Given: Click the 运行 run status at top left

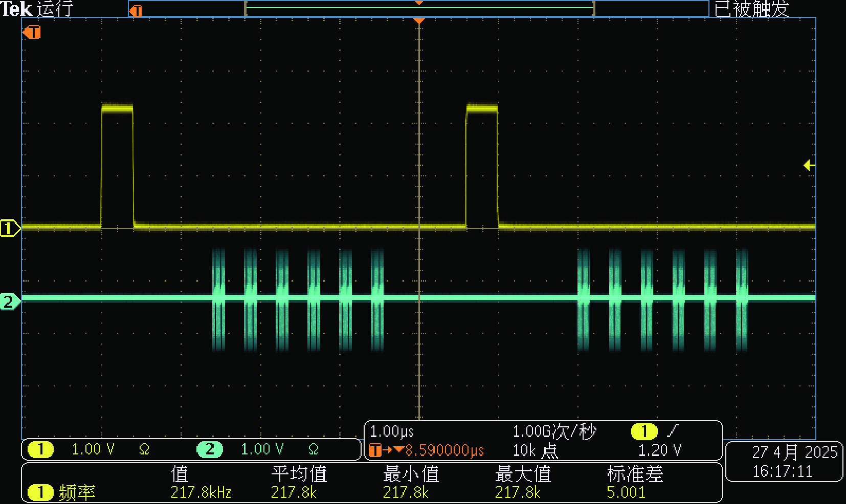Looking at the screenshot, I should tap(55, 9).
